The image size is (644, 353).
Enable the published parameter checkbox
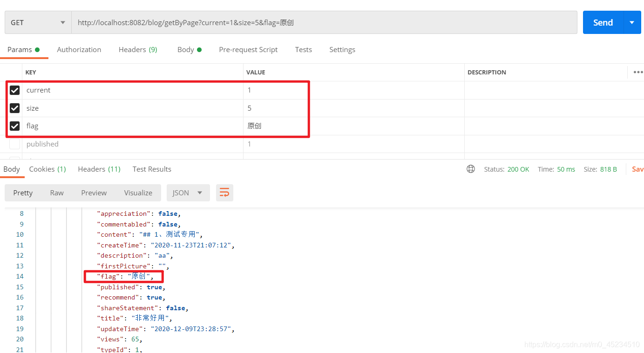[15, 144]
